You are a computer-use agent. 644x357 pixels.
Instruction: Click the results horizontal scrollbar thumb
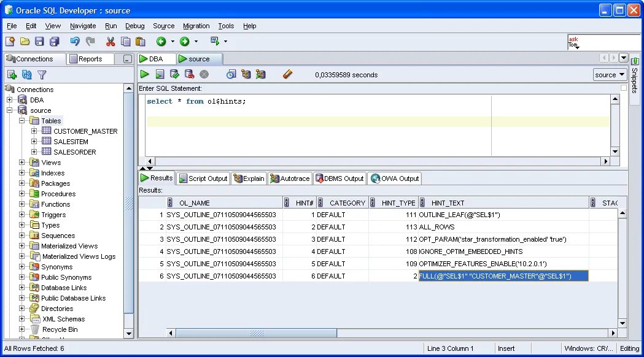(257, 333)
